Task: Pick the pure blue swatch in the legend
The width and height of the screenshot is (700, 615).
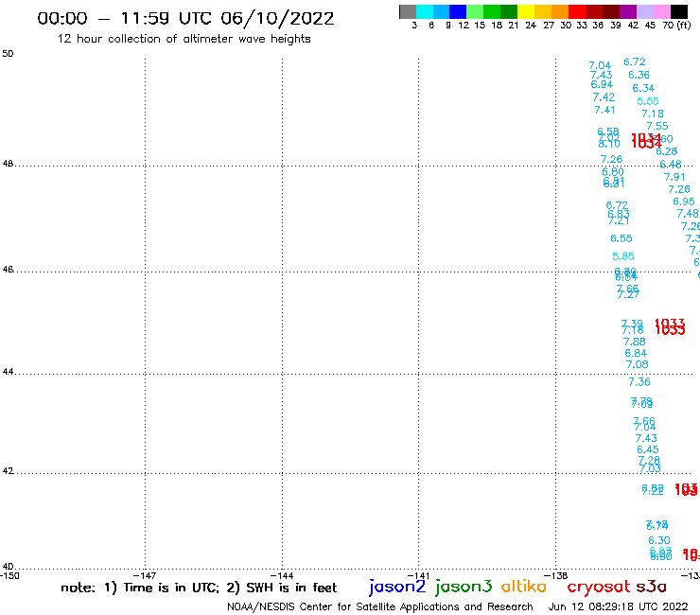Action: tap(459, 11)
